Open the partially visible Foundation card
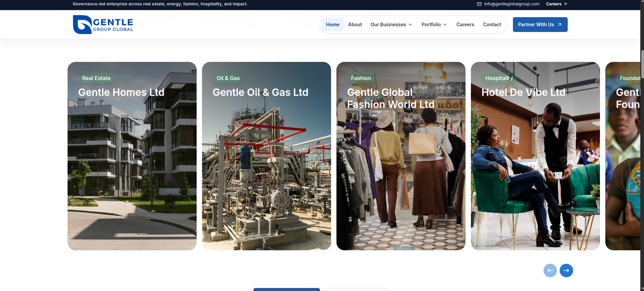The width and height of the screenshot is (644, 291). (x=623, y=156)
